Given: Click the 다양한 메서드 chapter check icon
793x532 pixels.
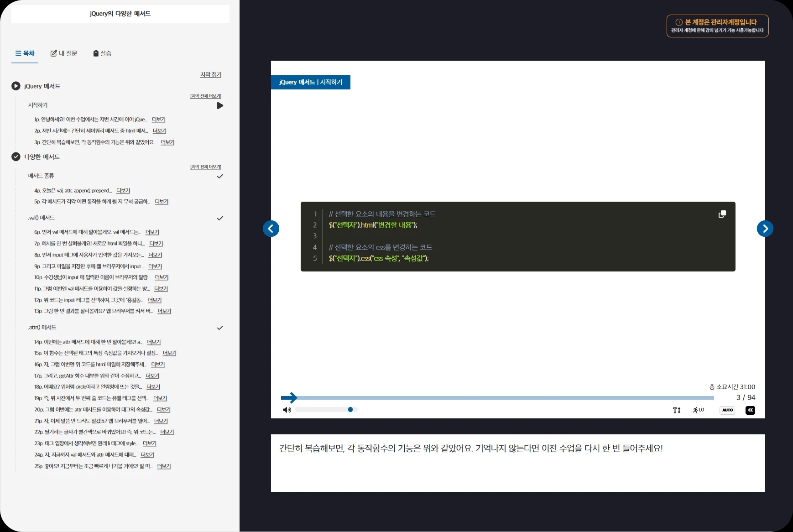Looking at the screenshot, I should pos(16,156).
